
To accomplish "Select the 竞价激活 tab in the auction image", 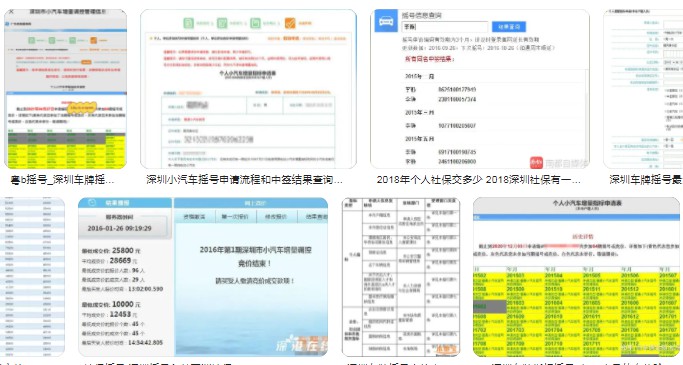I will (x=194, y=216).
